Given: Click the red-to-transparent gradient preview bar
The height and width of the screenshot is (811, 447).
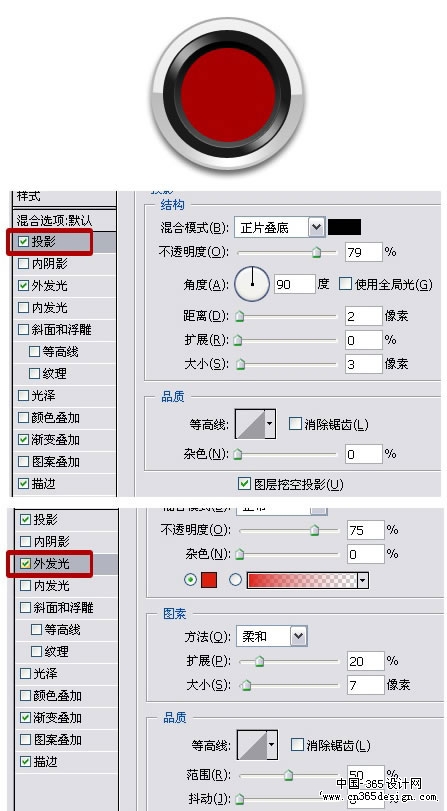Looking at the screenshot, I should [x=303, y=580].
